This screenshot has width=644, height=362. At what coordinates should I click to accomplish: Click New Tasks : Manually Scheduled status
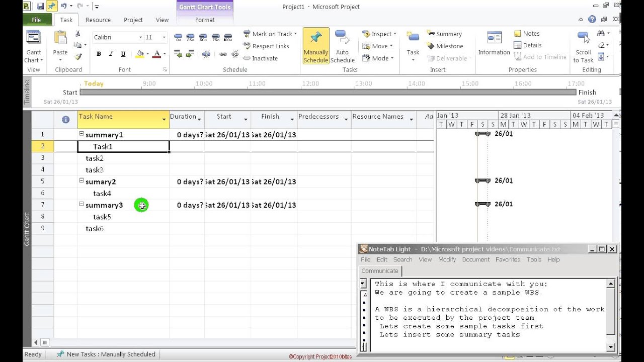[x=106, y=354]
